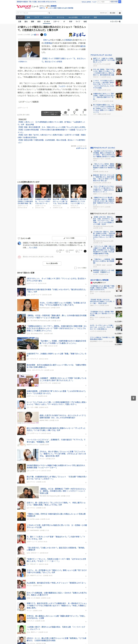
Task: Click the blue web search magnifier button
Action: (120, 2)
